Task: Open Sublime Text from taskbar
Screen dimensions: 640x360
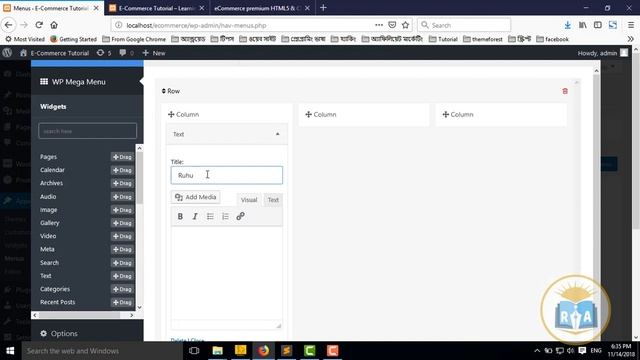Action: point(287,351)
